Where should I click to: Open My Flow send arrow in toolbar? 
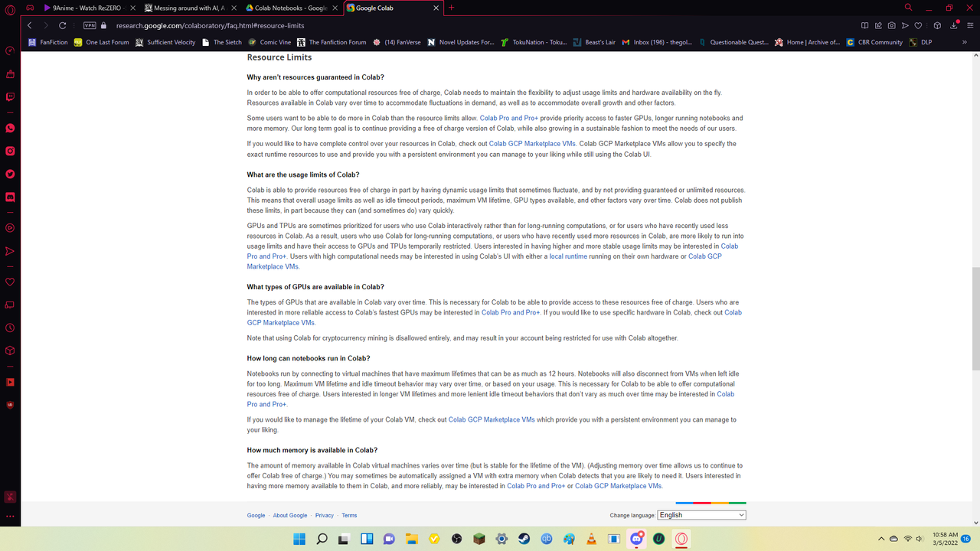tap(905, 25)
